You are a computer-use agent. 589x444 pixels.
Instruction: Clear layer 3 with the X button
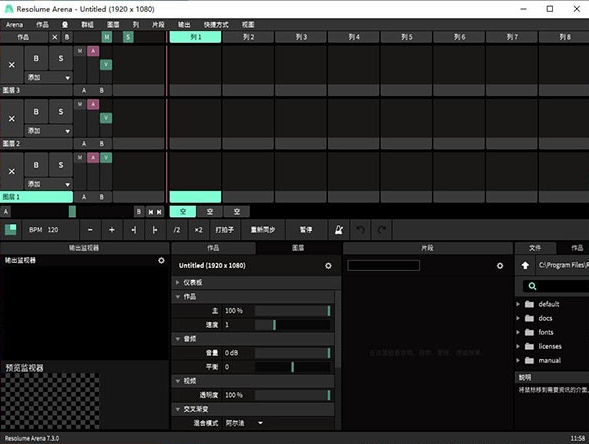pos(12,65)
